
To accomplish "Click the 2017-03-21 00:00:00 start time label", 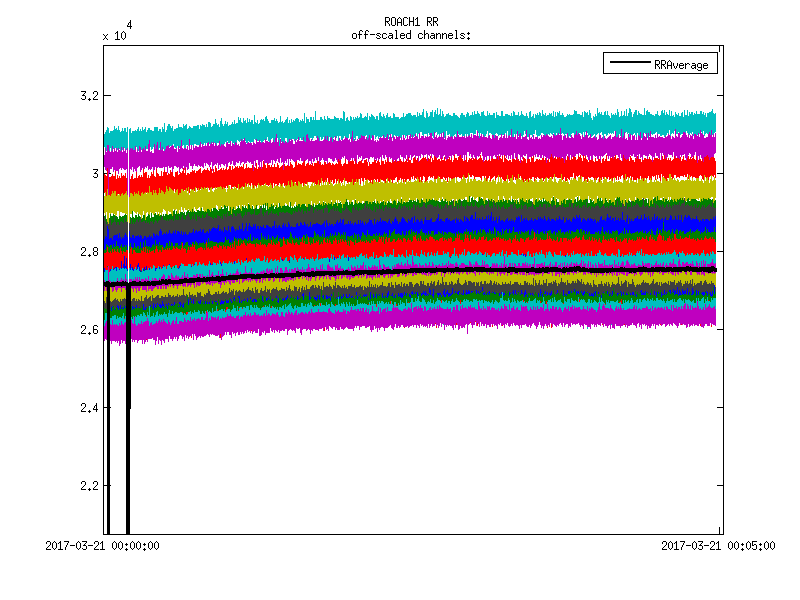I will pyautogui.click(x=103, y=546).
